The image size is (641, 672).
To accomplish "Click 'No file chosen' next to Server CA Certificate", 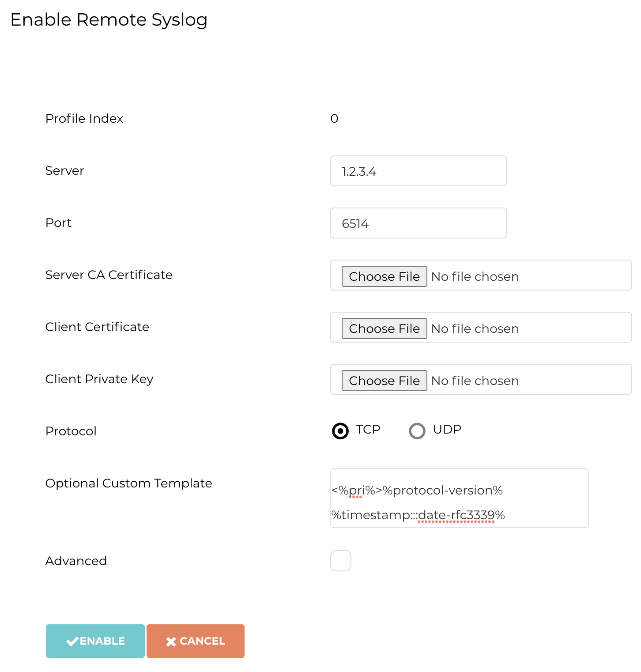I will (x=475, y=276).
